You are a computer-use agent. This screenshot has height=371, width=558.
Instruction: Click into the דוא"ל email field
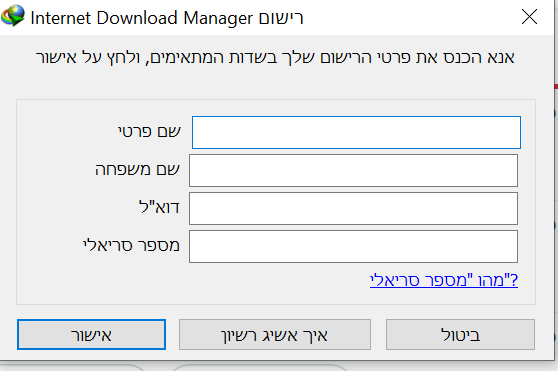(353, 208)
